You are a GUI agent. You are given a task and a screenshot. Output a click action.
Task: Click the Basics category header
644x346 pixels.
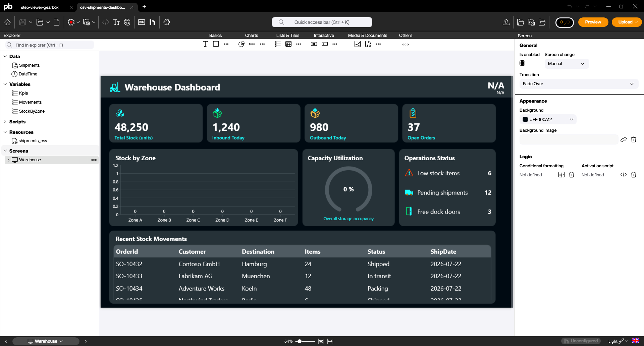(215, 35)
